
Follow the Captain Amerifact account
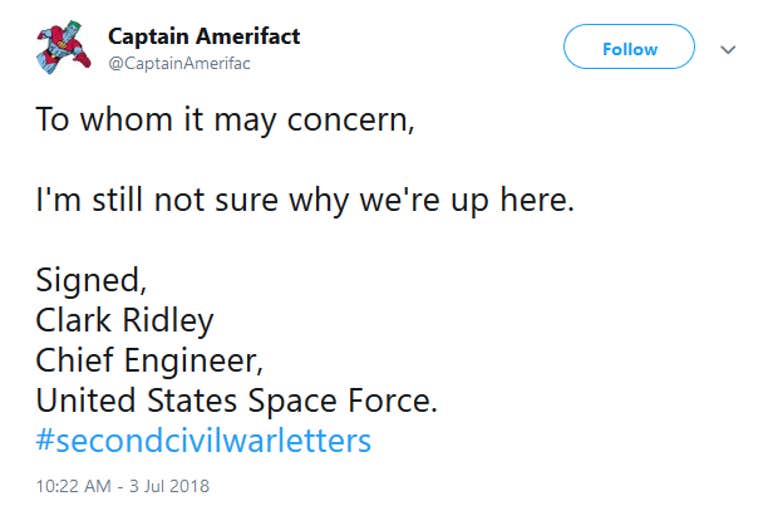tap(629, 47)
